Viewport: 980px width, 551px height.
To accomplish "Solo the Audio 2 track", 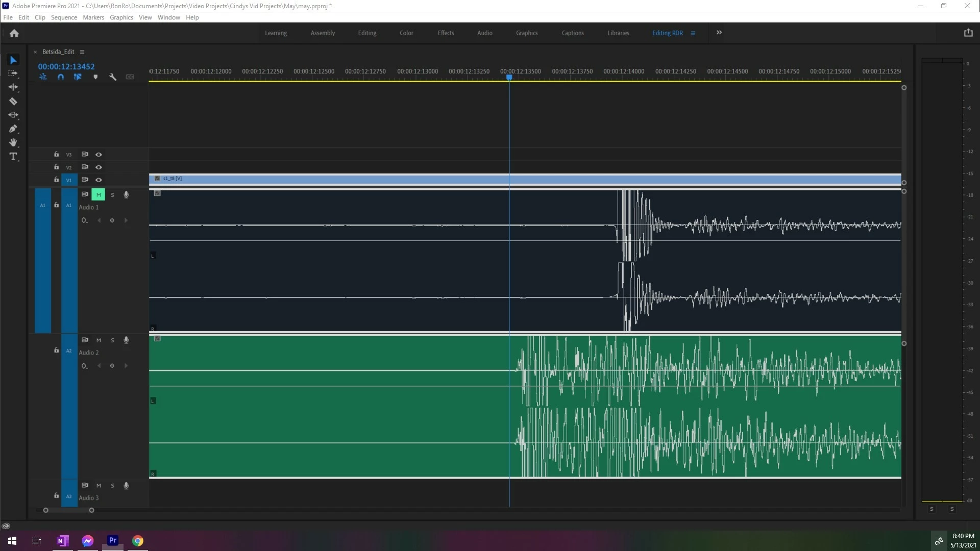I will [113, 340].
